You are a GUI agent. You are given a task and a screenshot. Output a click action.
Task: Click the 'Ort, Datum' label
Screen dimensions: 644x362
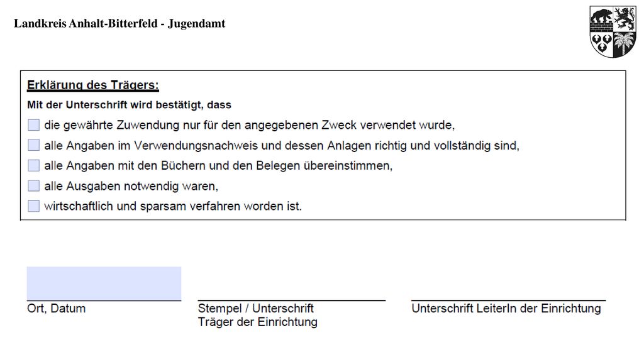pos(56,309)
